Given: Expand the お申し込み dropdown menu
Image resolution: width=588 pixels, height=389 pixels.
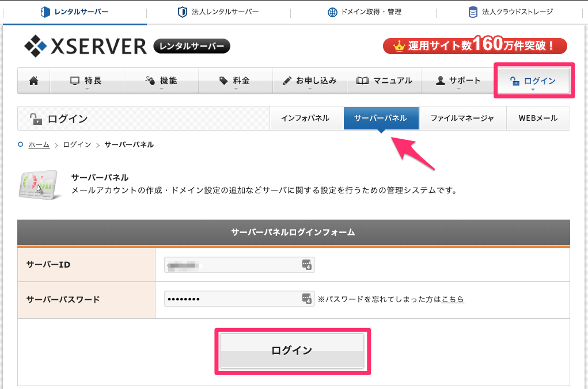Looking at the screenshot, I should pyautogui.click(x=310, y=81).
